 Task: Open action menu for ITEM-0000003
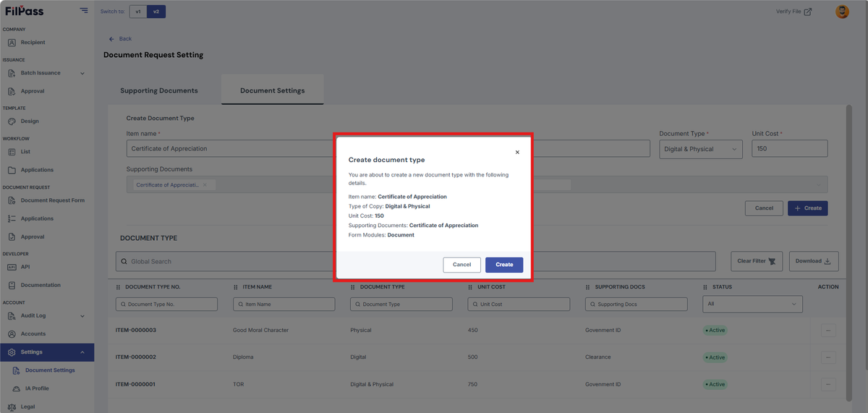coord(829,331)
